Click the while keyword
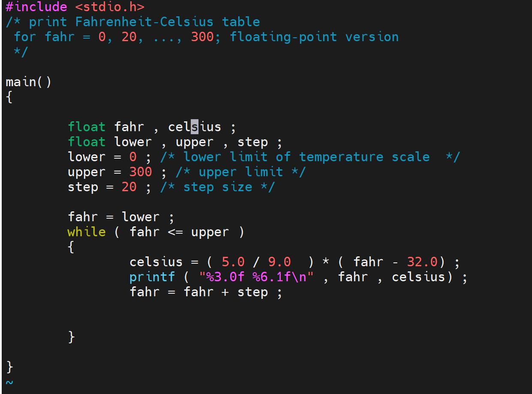The width and height of the screenshot is (532, 394). 87,232
